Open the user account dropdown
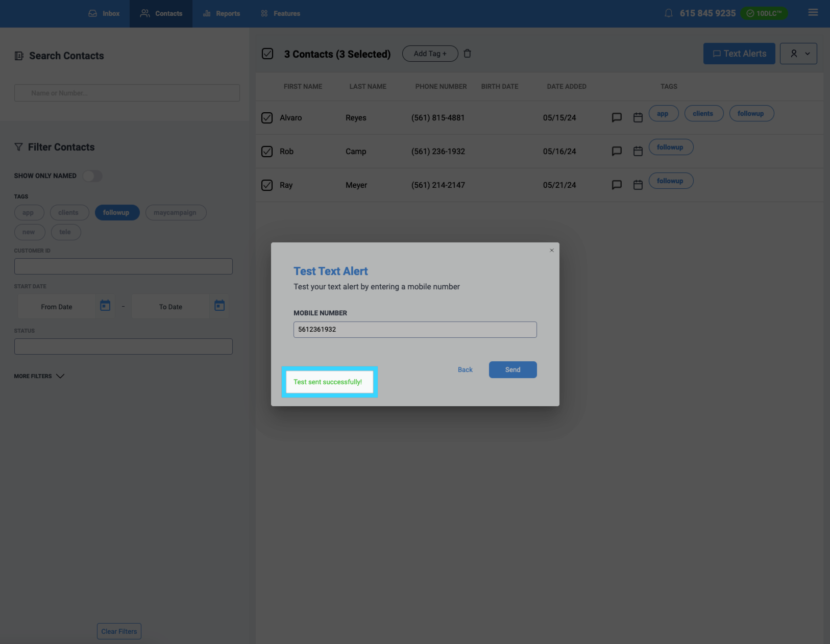The image size is (830, 644). point(798,54)
